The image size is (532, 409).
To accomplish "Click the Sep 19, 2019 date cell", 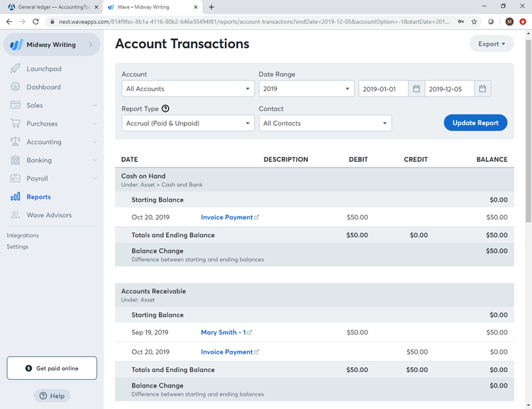I will click(150, 332).
